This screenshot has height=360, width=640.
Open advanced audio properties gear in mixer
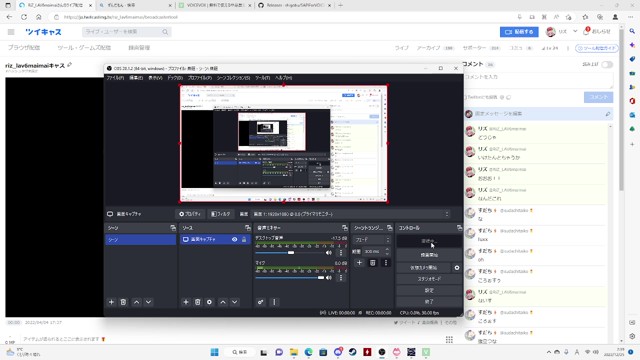point(260,302)
